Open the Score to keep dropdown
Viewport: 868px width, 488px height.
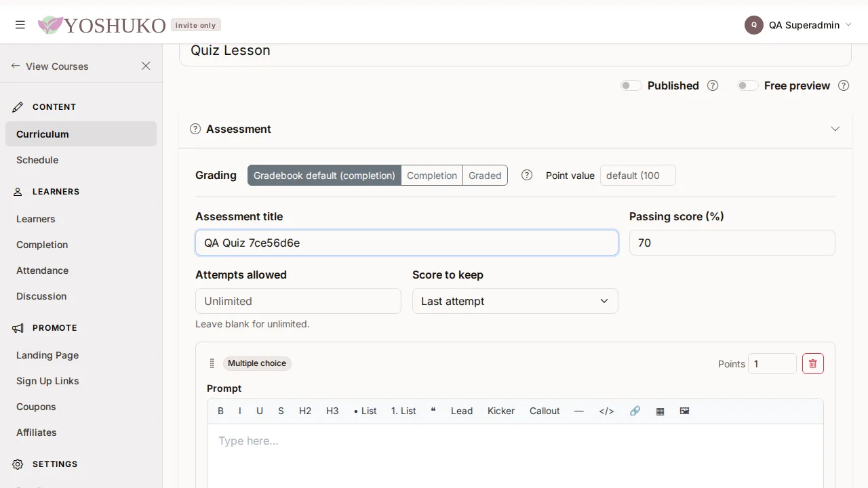point(515,301)
